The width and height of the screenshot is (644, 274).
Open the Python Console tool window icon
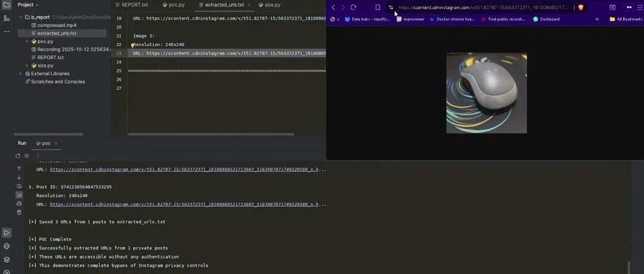point(6,246)
